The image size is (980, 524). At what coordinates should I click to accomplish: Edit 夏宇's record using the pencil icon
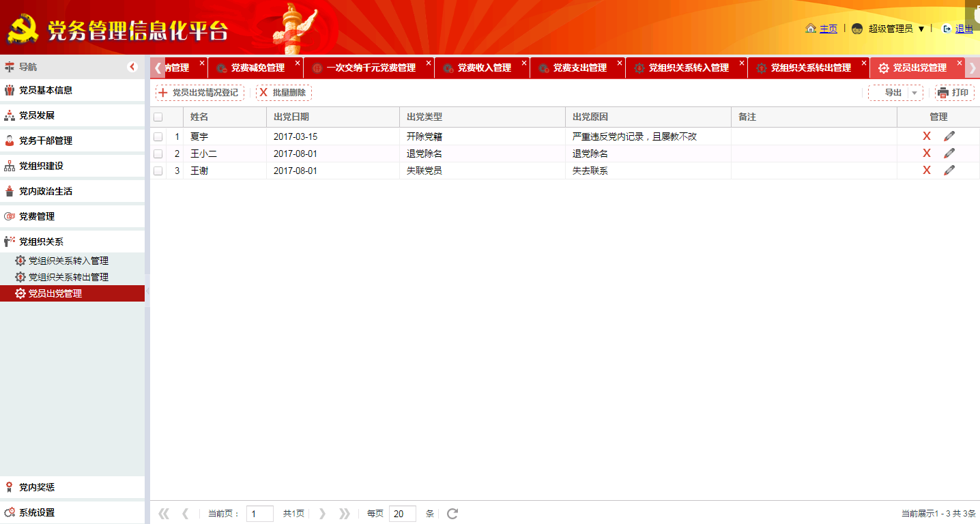pyautogui.click(x=948, y=135)
